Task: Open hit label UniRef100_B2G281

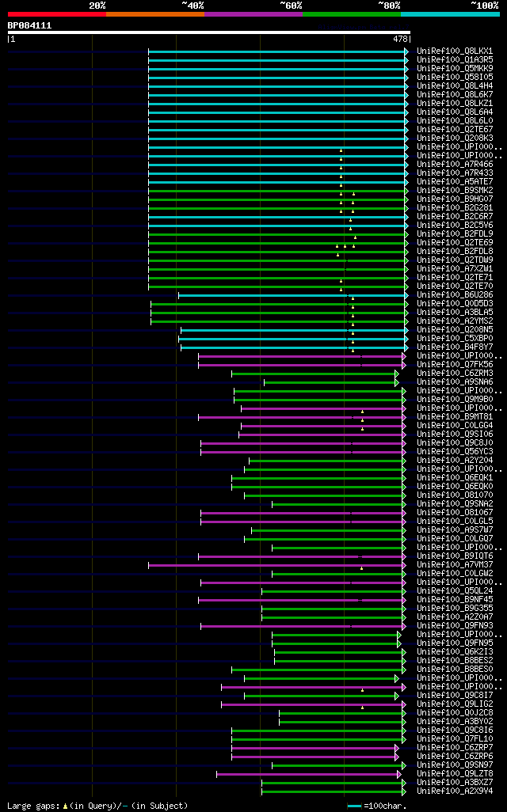Action: [455, 207]
